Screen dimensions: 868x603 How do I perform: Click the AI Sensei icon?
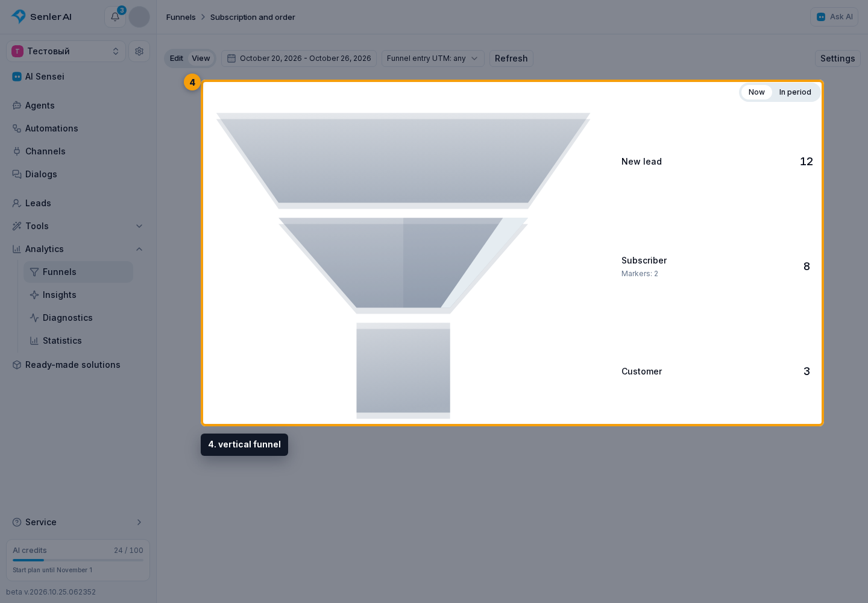click(x=17, y=77)
